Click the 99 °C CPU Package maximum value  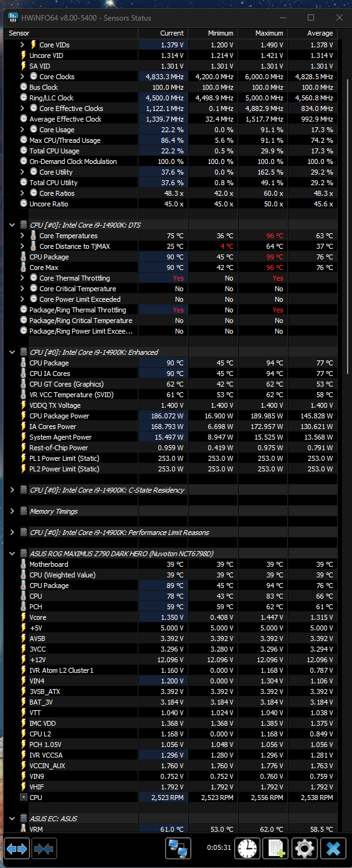(275, 257)
